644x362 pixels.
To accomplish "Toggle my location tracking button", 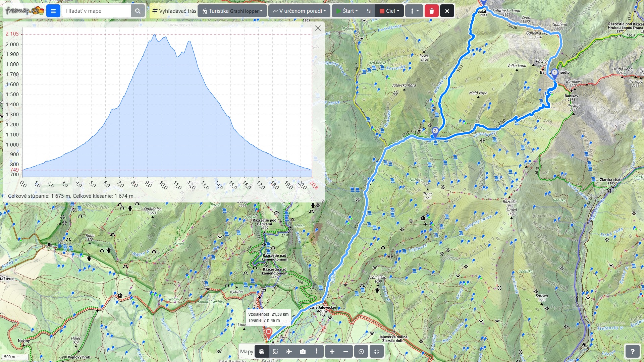I will coord(361,352).
